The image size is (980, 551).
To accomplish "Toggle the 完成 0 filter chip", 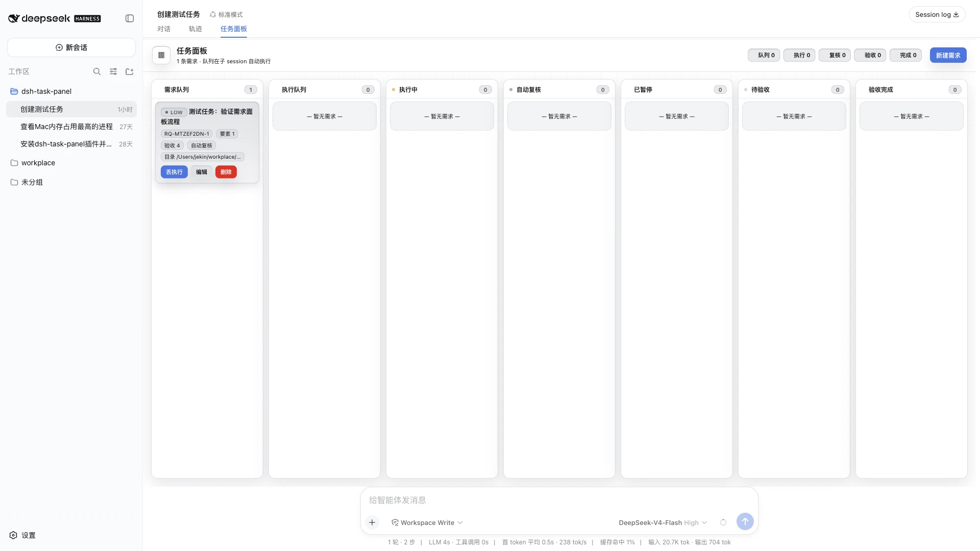I will pyautogui.click(x=905, y=55).
